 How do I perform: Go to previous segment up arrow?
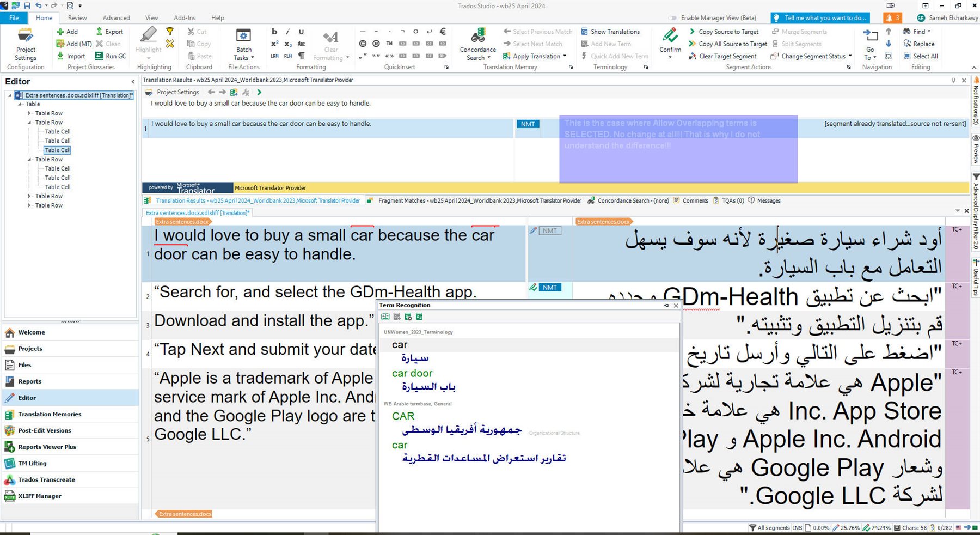(x=889, y=32)
